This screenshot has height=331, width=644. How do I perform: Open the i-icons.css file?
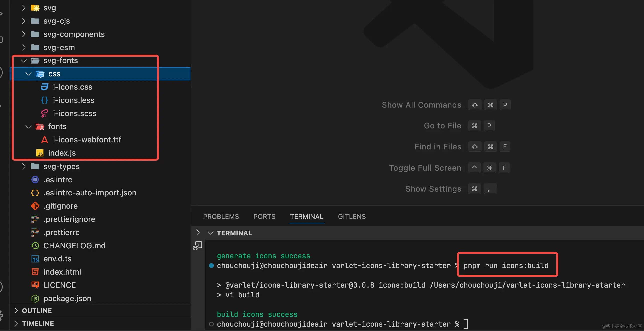point(72,87)
